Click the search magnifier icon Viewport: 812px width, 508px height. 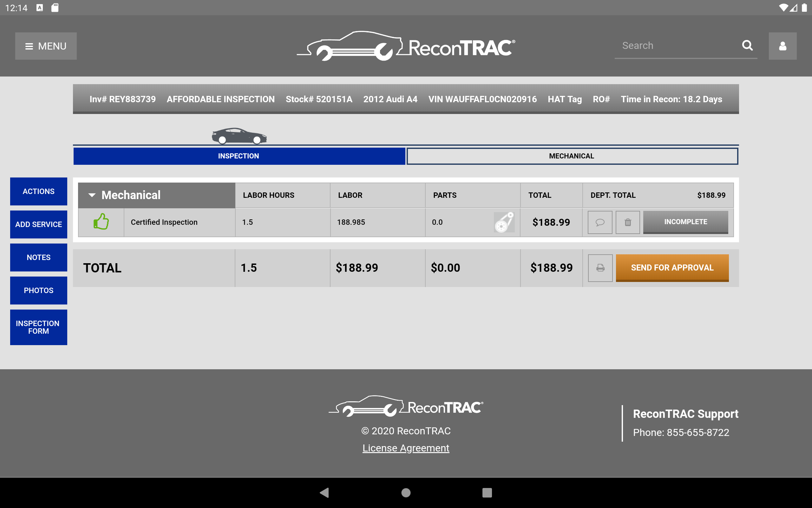pyautogui.click(x=747, y=45)
